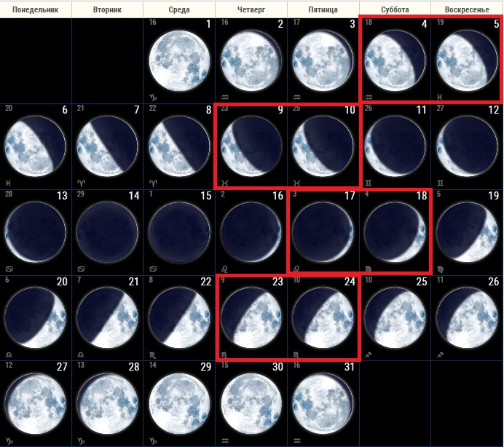This screenshot has height=447, width=504.
Task: Select the waning moon image on day 3
Action: click(323, 60)
